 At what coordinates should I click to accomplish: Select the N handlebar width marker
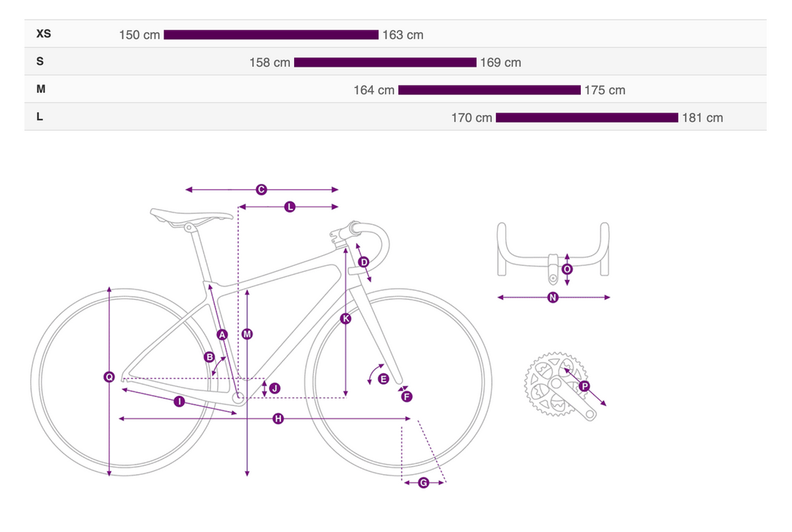coord(553,298)
